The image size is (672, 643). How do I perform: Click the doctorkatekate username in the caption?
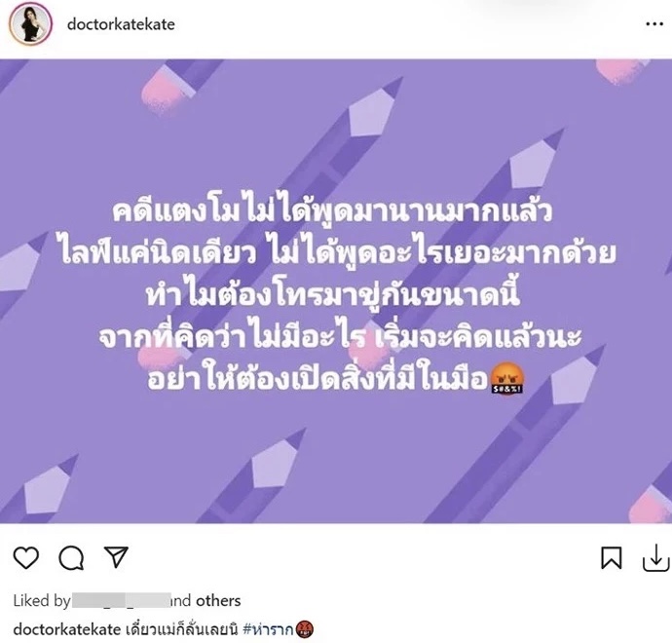tap(67, 629)
